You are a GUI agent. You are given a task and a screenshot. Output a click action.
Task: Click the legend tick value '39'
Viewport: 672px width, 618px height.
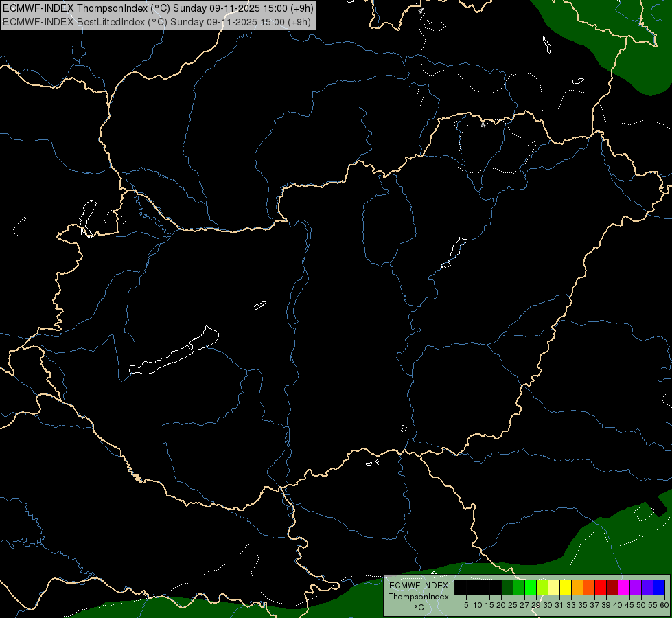606,605
